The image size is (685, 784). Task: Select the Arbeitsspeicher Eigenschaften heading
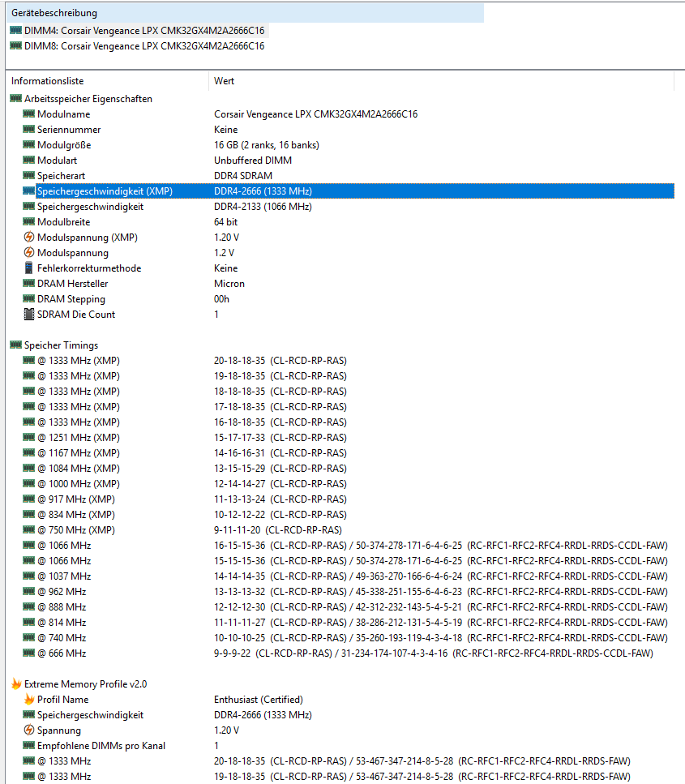(88, 98)
